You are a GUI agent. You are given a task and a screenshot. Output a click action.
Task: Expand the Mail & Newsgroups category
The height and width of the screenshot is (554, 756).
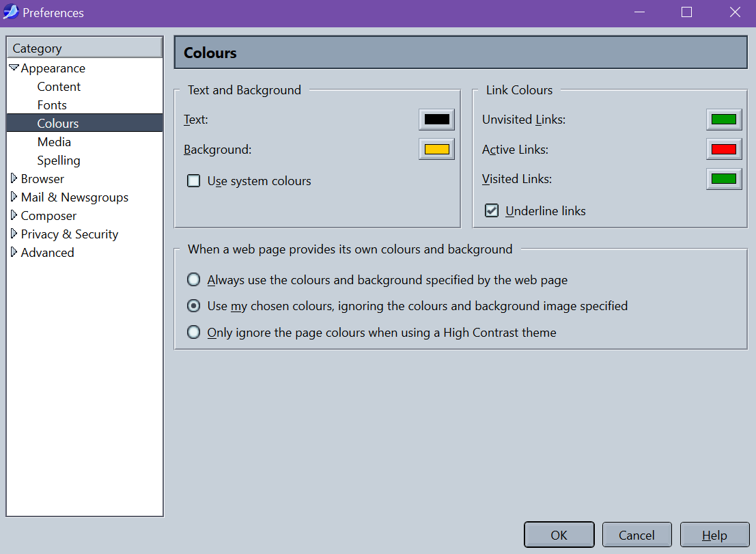[14, 197]
